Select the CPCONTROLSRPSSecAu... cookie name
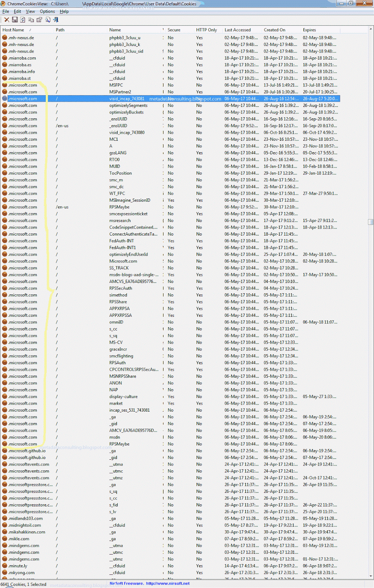Viewport: 374px width, 588px height. (x=134, y=369)
